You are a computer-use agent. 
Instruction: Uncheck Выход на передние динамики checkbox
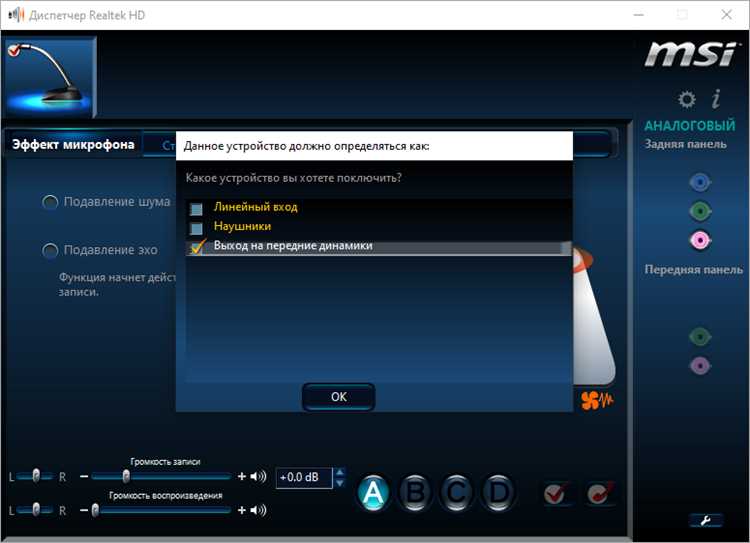(197, 247)
